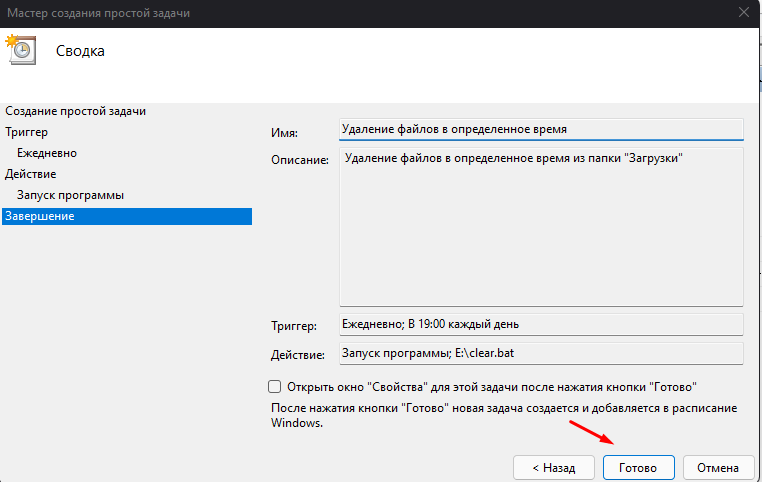The height and width of the screenshot is (482, 762).
Task: Go to Триггер step in sidebar
Action: [27, 132]
